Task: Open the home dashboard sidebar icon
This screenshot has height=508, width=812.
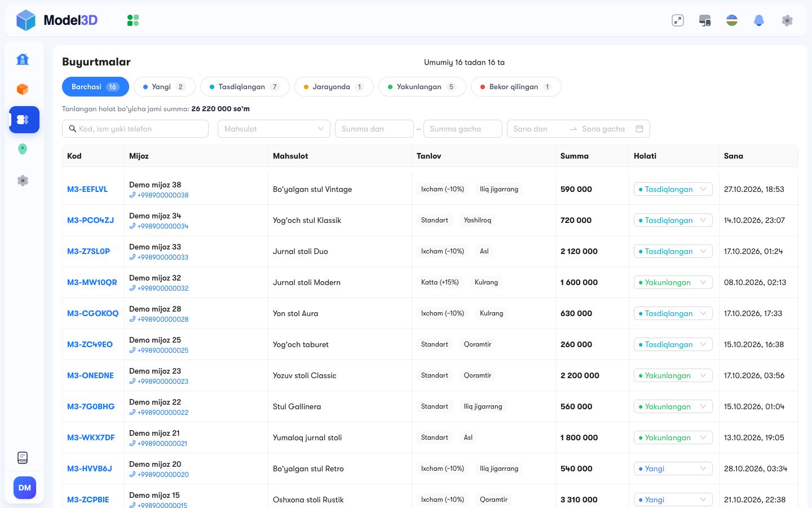Action: pyautogui.click(x=23, y=59)
